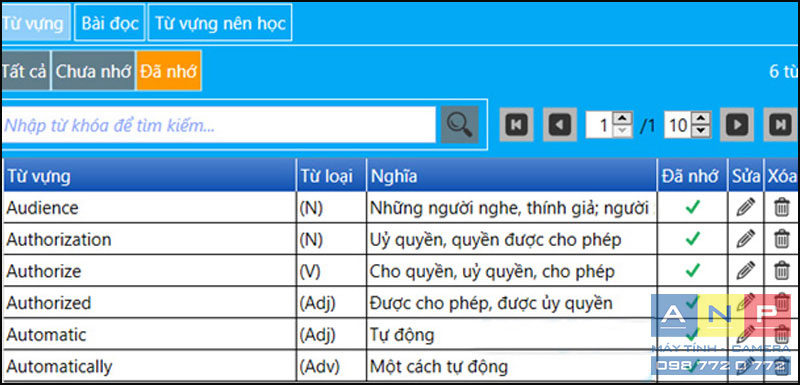Click meaning 'Uỷ quyền, quyền được cho phép'
This screenshot has width=800, height=385.
click(x=496, y=240)
